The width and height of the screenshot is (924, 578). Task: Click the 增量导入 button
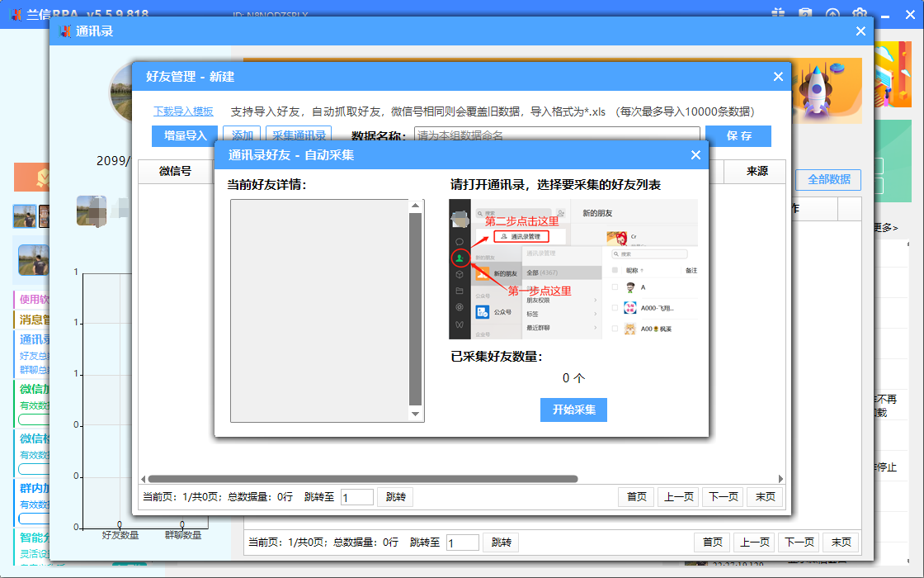(185, 136)
